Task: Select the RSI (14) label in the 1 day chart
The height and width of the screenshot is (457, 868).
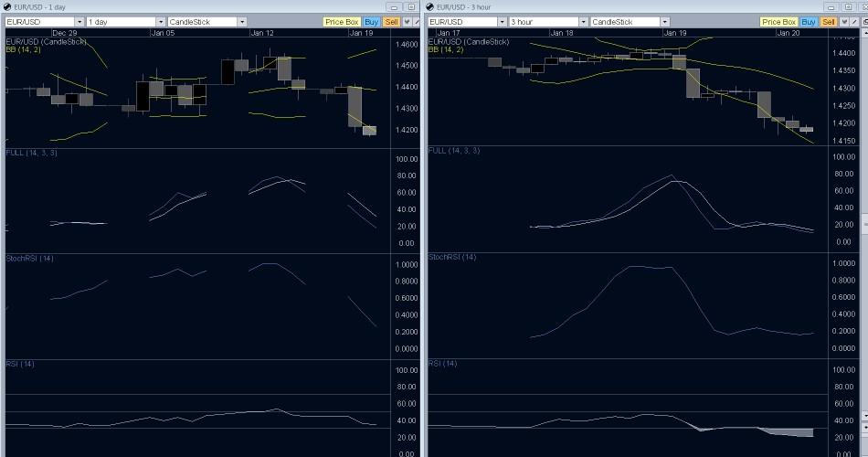Action: pyautogui.click(x=20, y=364)
